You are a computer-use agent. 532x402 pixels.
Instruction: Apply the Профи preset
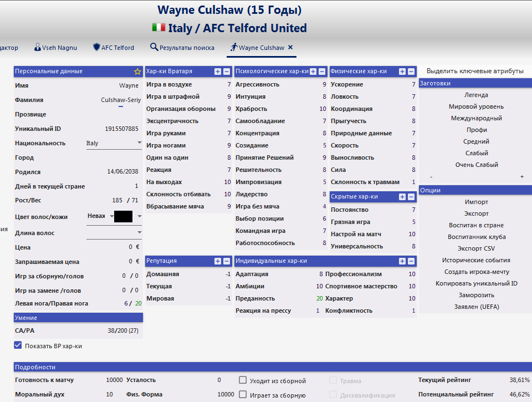coord(477,130)
